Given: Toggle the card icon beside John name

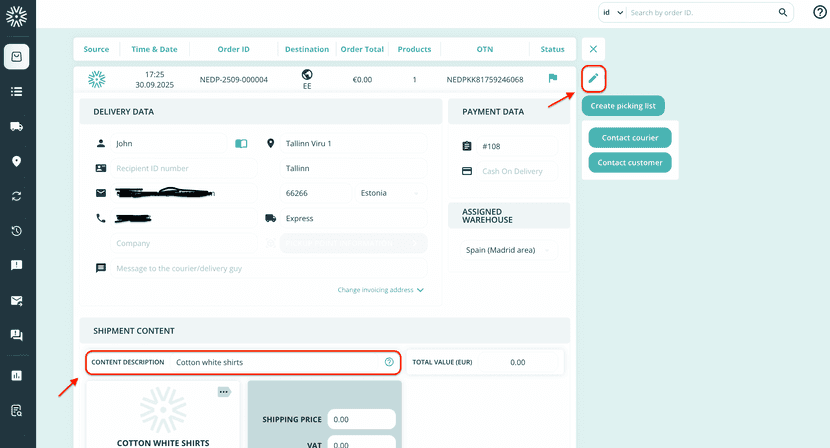Looking at the screenshot, I should pos(241,144).
